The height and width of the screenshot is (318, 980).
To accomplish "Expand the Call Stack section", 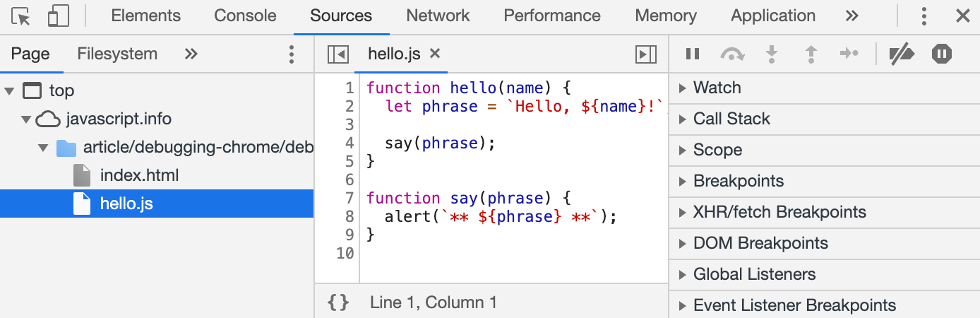I will [x=731, y=119].
